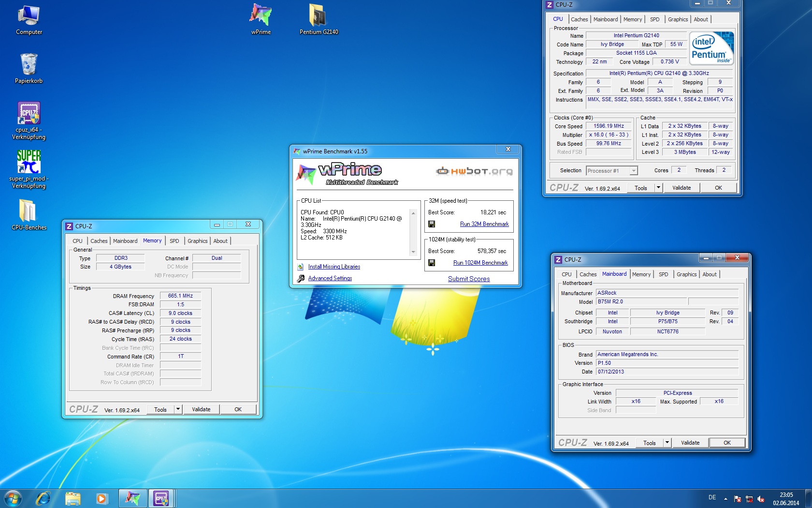Screen dimensions: 812x508
Task: Switch to CPU-Z in the taskbar
Action: click(161, 498)
